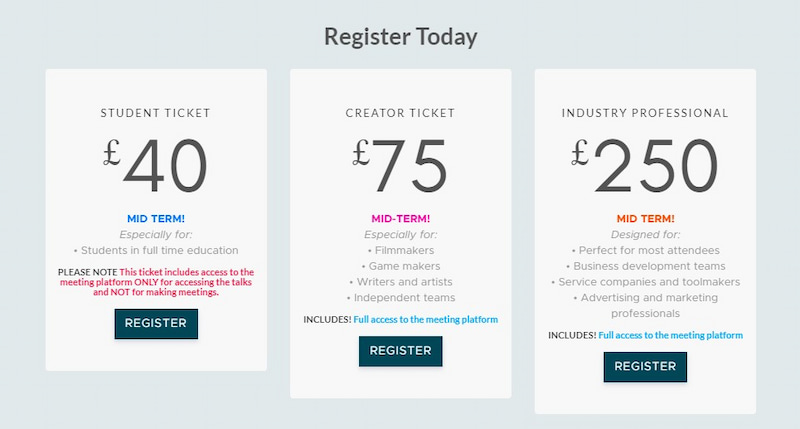Click the £75 creator price

(x=400, y=164)
